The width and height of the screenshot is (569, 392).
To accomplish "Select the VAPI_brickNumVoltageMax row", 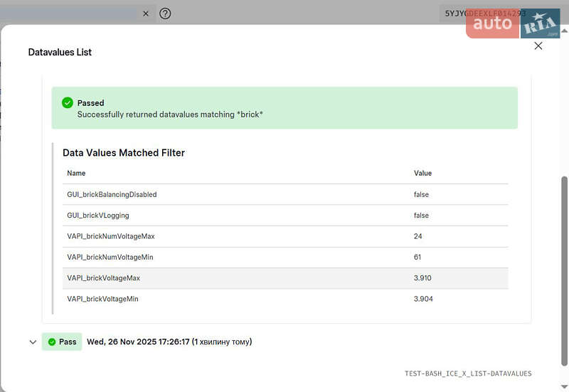I will pos(110,236).
